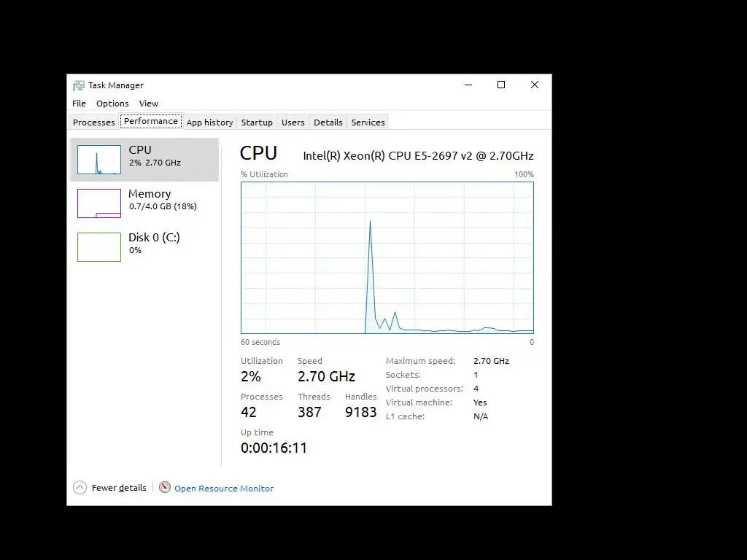
Task: Switch to the Details tab
Action: click(x=328, y=122)
